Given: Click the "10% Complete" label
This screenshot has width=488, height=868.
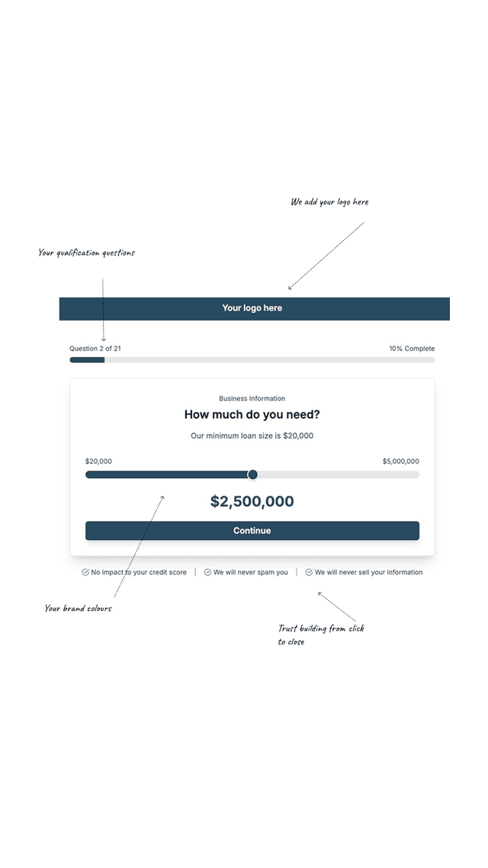Looking at the screenshot, I should click(412, 348).
